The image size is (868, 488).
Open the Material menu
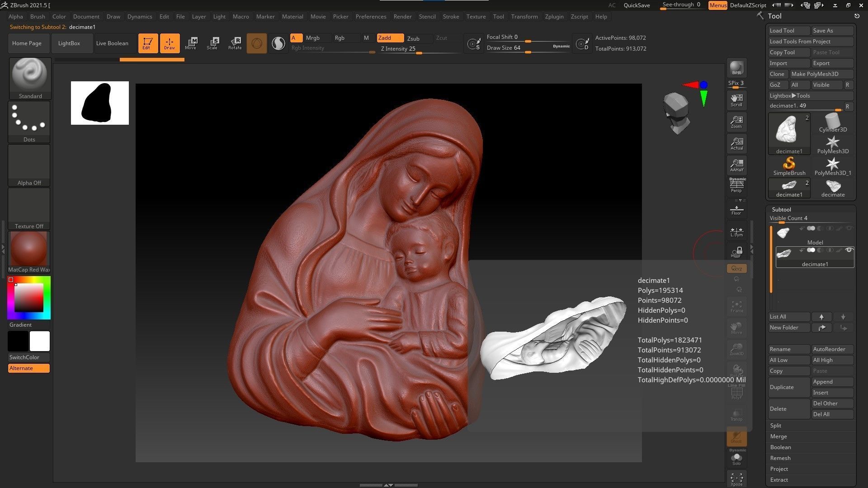point(292,16)
